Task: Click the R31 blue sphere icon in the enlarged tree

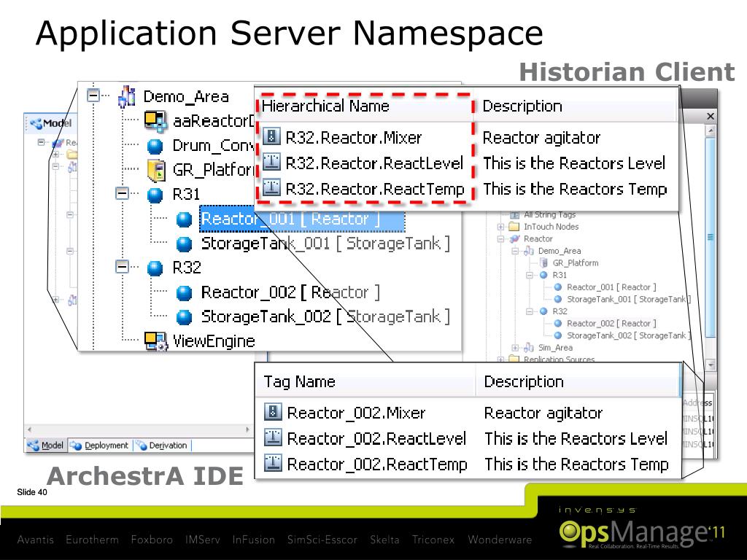Action: coord(155,195)
